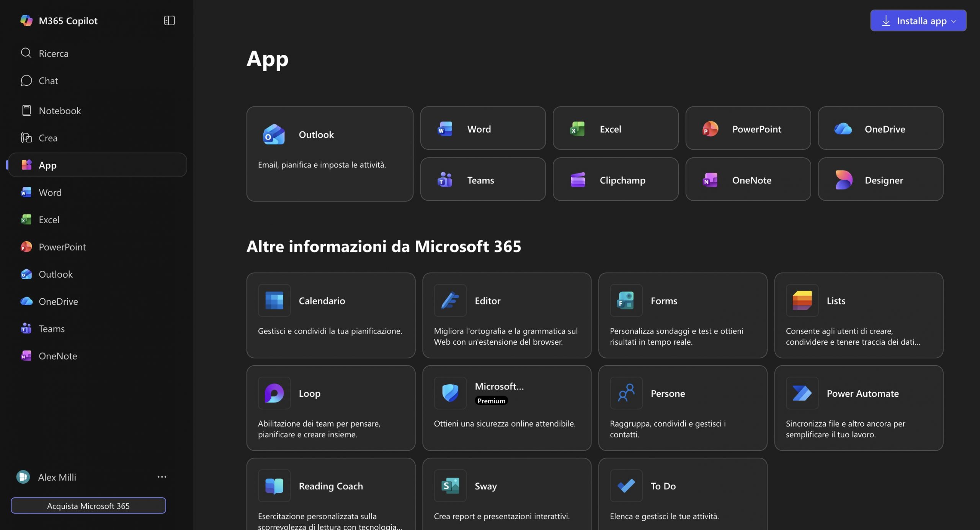
Task: Open the options menu beside Alex Milli
Action: (162, 476)
